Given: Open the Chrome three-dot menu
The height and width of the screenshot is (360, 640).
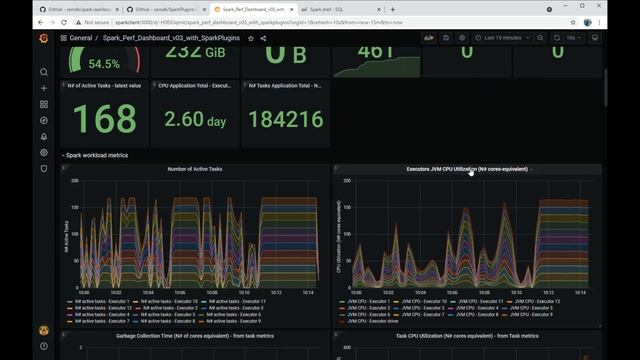Looking at the screenshot, I should tap(599, 22).
